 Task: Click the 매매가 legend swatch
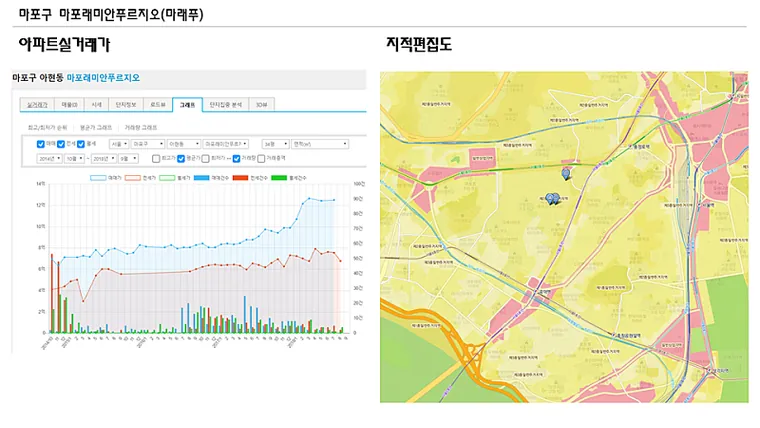[x=98, y=178]
